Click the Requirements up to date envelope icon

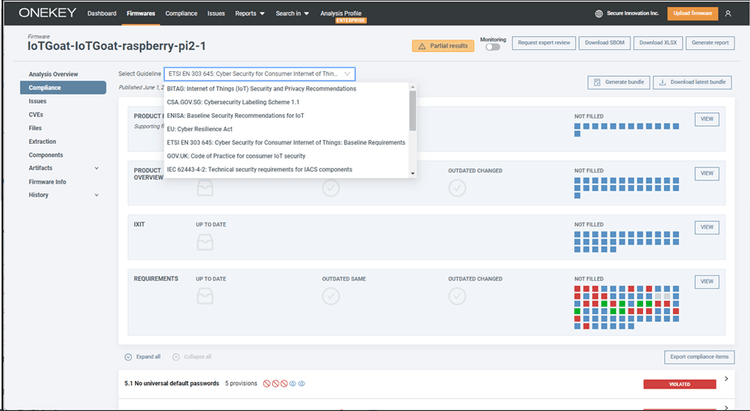pyautogui.click(x=207, y=296)
